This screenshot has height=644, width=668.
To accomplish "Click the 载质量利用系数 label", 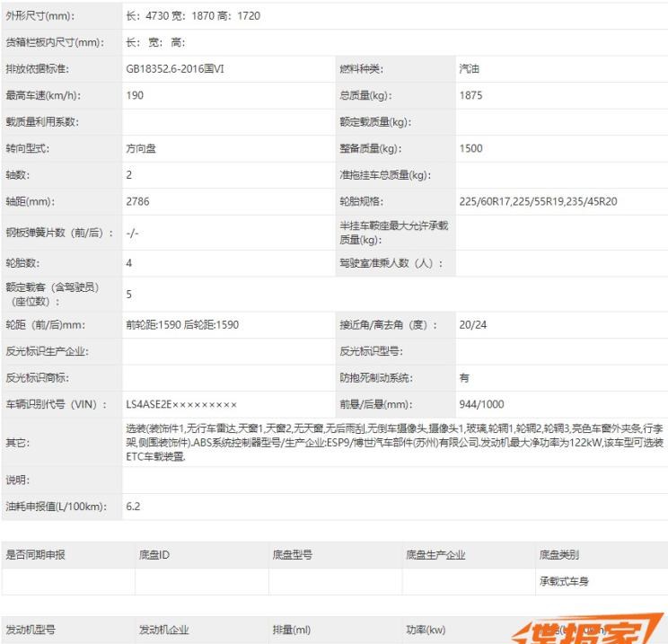I will tap(42, 122).
